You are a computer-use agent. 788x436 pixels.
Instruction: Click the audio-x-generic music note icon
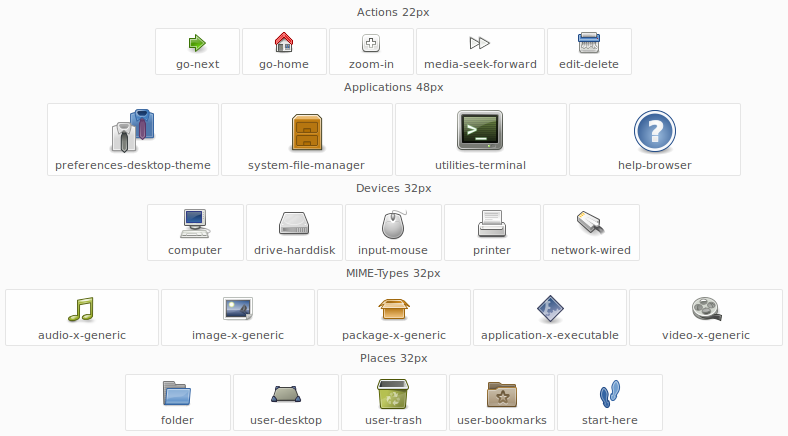81,309
